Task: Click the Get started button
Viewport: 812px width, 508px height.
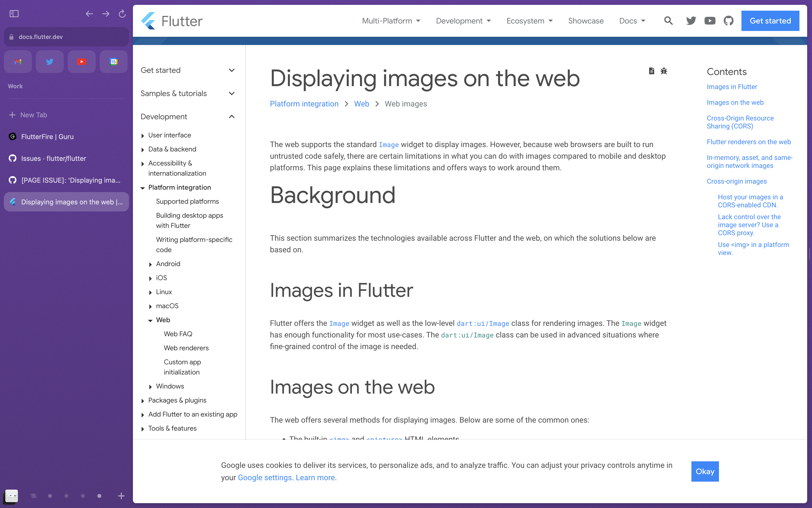Action: tap(770, 21)
